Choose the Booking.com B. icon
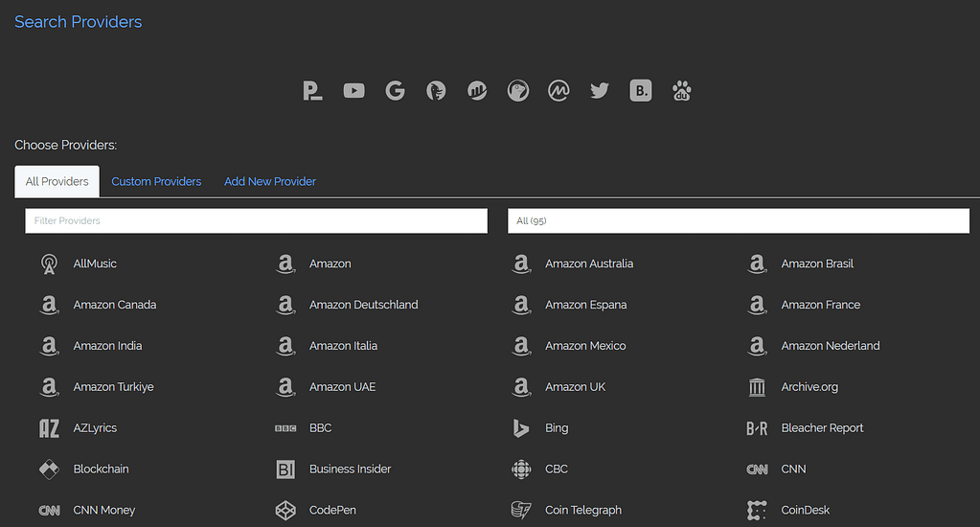980x527 pixels. [x=641, y=91]
